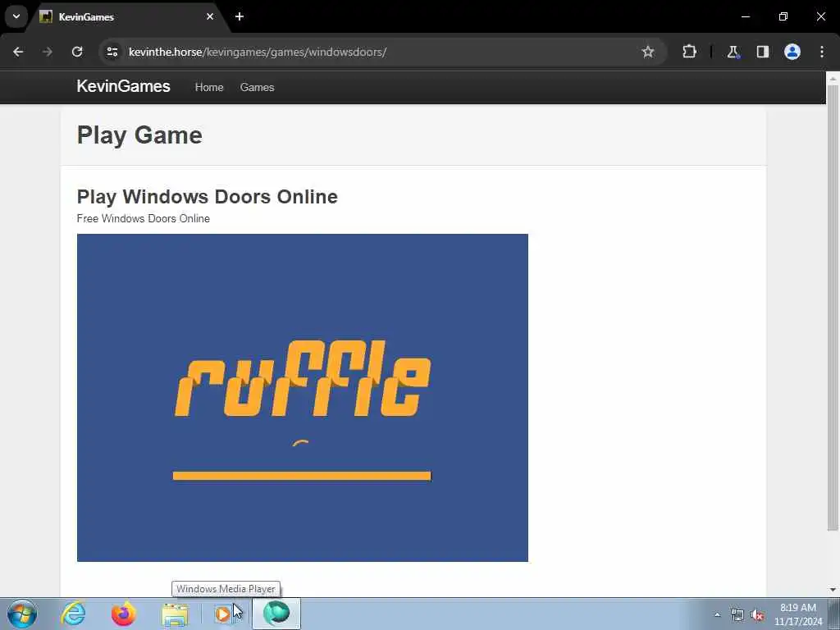Show hidden system tray icons
The height and width of the screenshot is (630, 840).
(x=717, y=614)
